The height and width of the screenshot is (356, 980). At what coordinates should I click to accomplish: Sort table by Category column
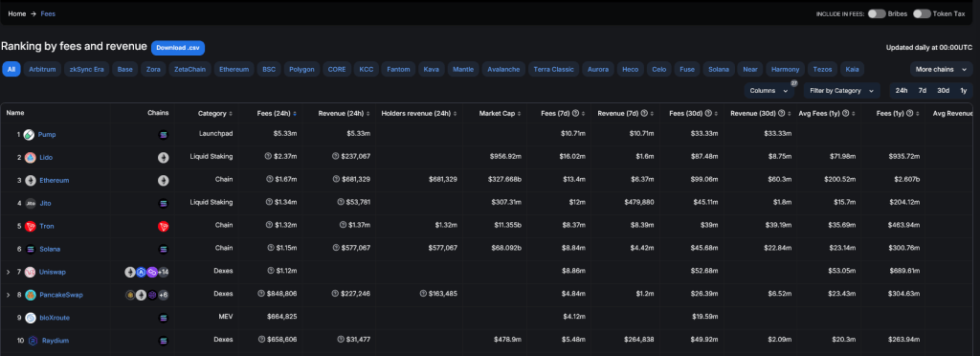click(x=215, y=114)
